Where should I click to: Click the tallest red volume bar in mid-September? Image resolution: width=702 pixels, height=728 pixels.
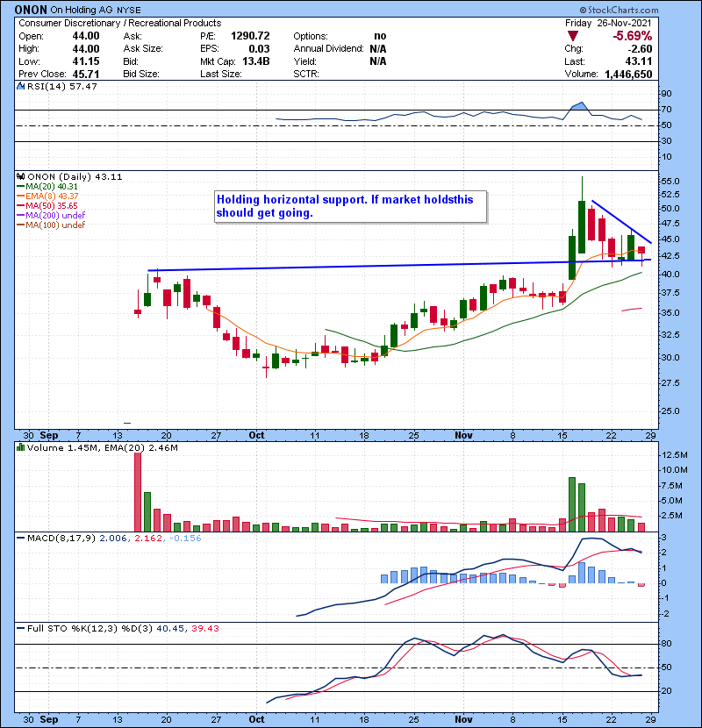[138, 492]
